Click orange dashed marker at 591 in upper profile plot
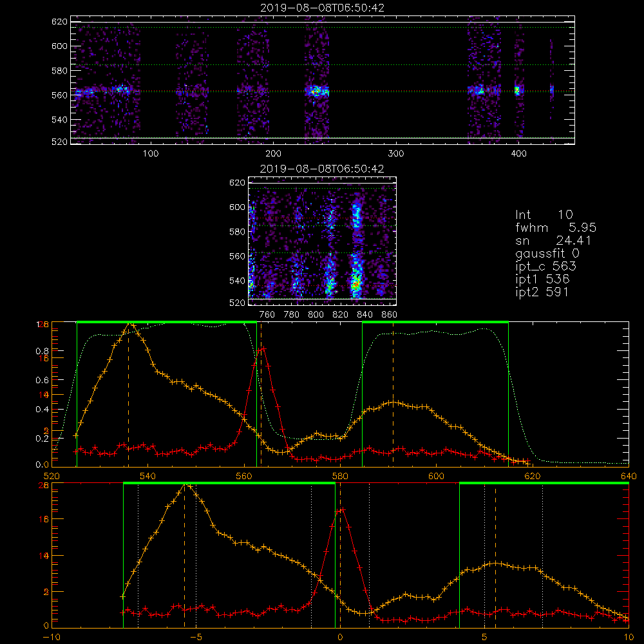644x644 pixels. 393,394
